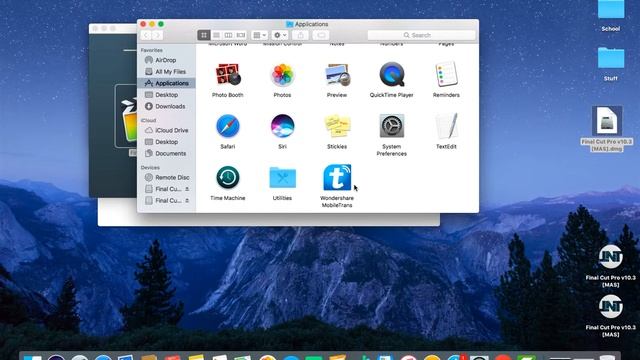Open the Photo Booth app icon
Screen dimensions: 640x360
coord(227,75)
